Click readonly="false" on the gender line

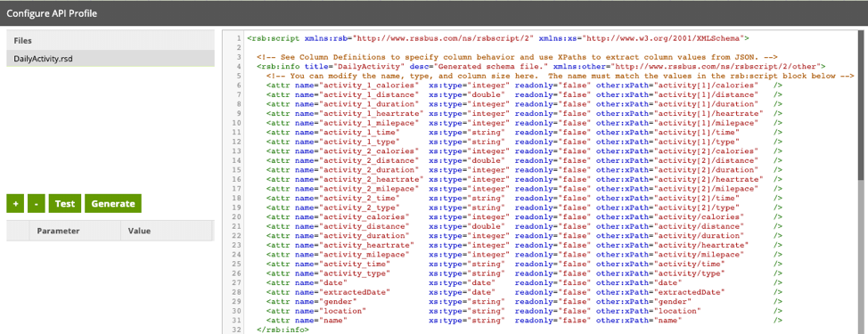click(x=553, y=301)
